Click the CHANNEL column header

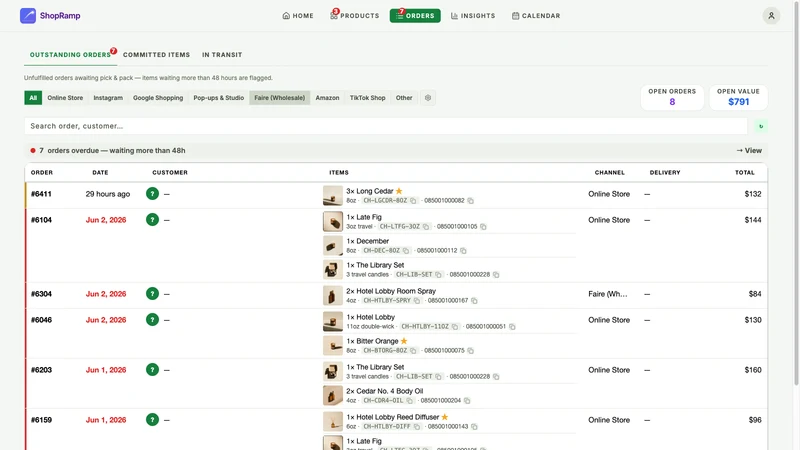(x=609, y=173)
